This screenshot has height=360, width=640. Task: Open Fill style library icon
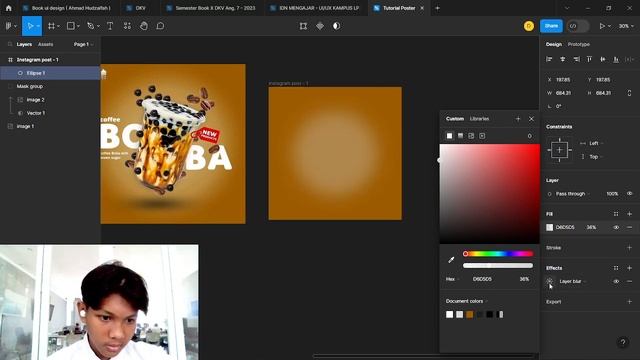coord(616,214)
